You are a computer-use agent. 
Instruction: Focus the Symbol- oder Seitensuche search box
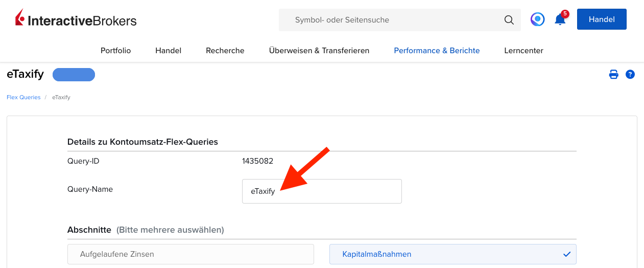[393, 20]
